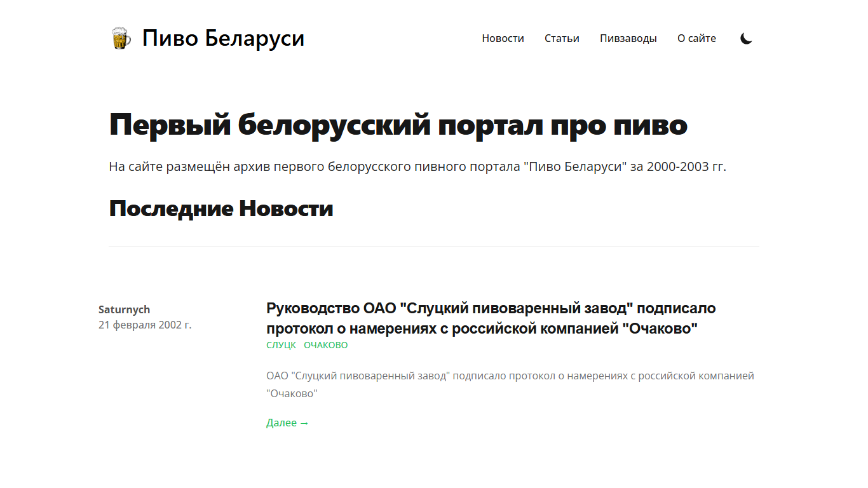Image resolution: width=868 pixels, height=488 pixels.
Task: Click the Последние Новости heading
Action: pos(221,208)
